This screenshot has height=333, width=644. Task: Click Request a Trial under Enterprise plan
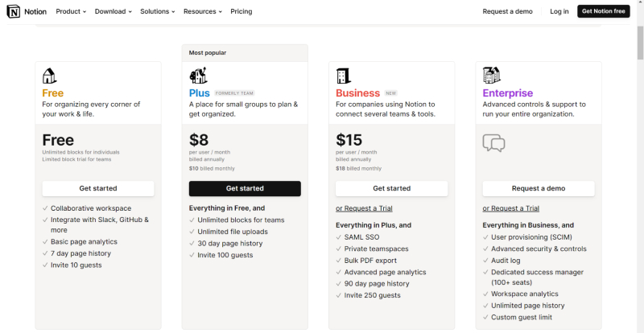[511, 208]
